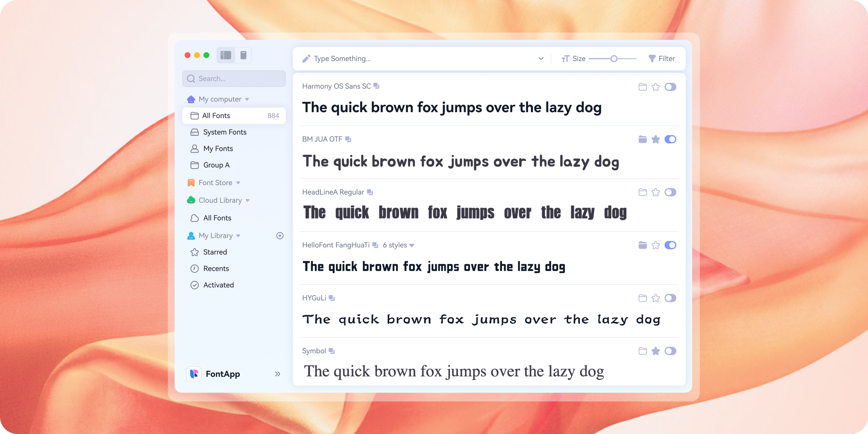The image size is (868, 434).
Task: Open the Filter button
Action: click(x=662, y=59)
